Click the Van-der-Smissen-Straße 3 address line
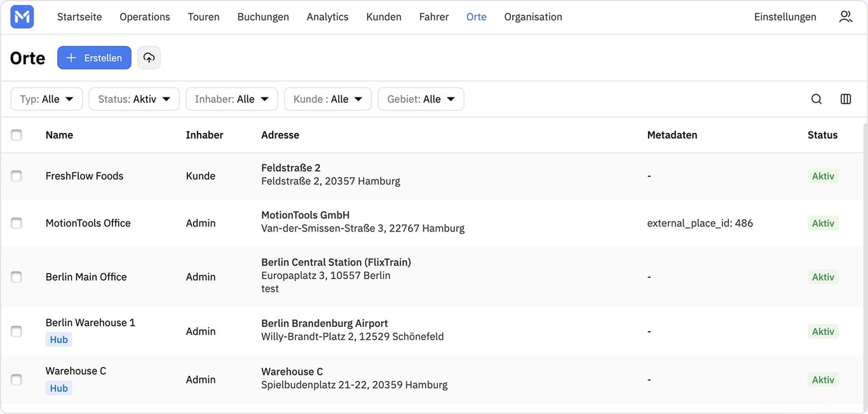 (x=363, y=228)
